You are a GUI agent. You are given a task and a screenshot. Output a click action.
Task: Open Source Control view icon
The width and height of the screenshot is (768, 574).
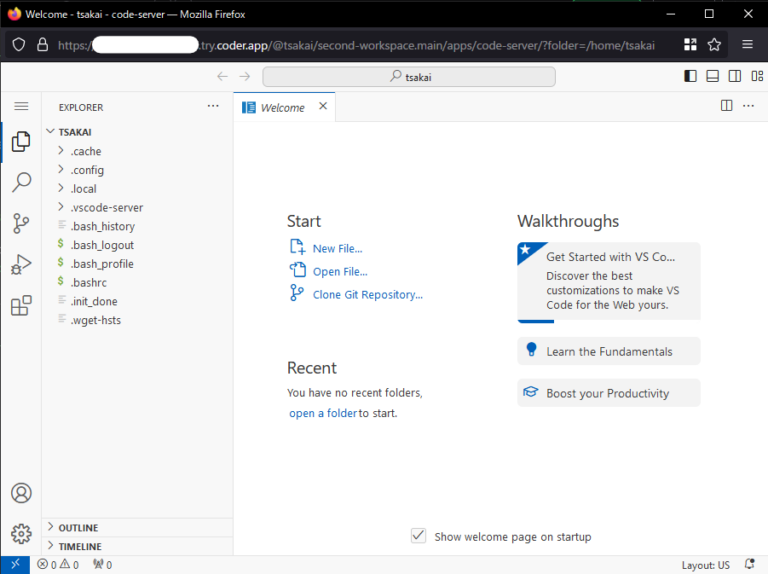[x=21, y=224]
